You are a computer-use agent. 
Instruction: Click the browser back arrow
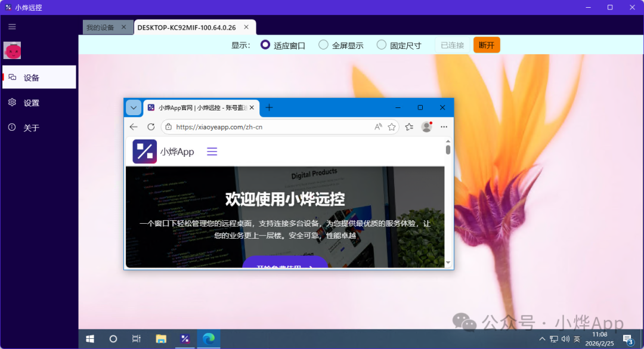click(x=134, y=126)
